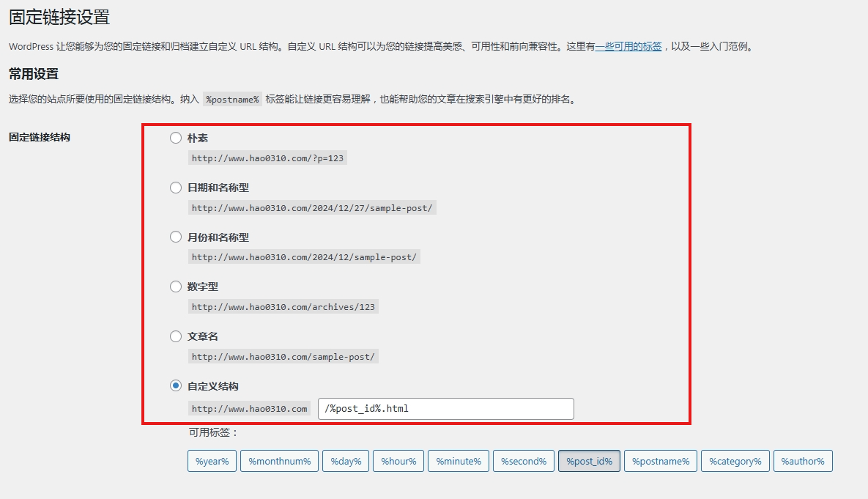Click the %author% tag button
The width and height of the screenshot is (868, 499).
pyautogui.click(x=803, y=461)
